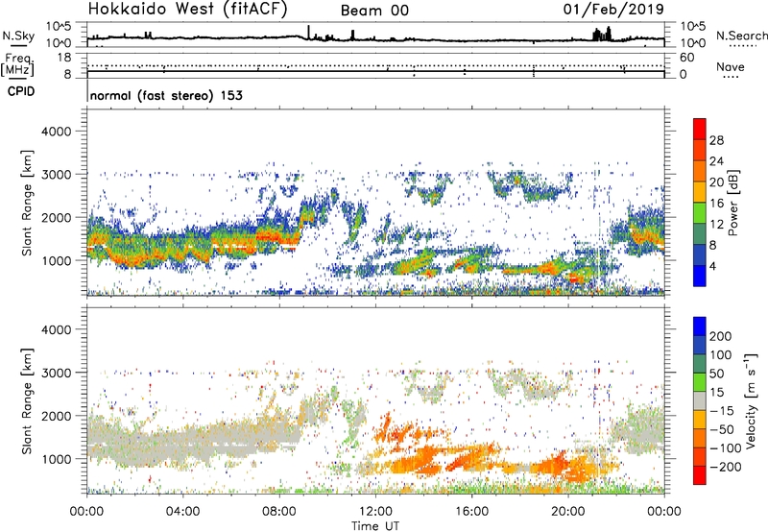Click the "04:00" time tick label

pos(182,512)
